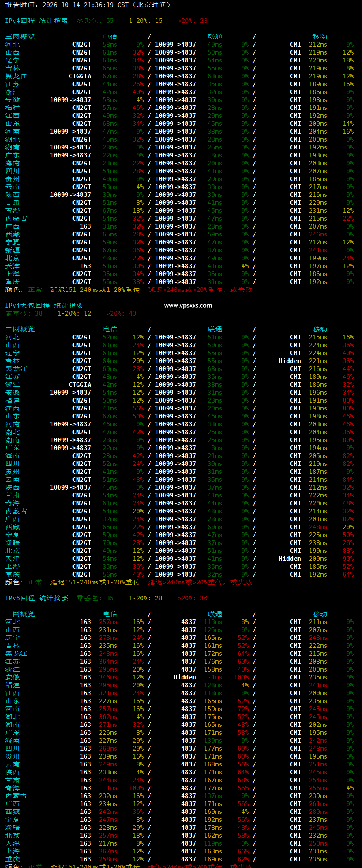This screenshot has width=362, height=868.
Task: Click 'Hidden' in 吉林 row of IPv4大包回程
Action: (x=290, y=361)
